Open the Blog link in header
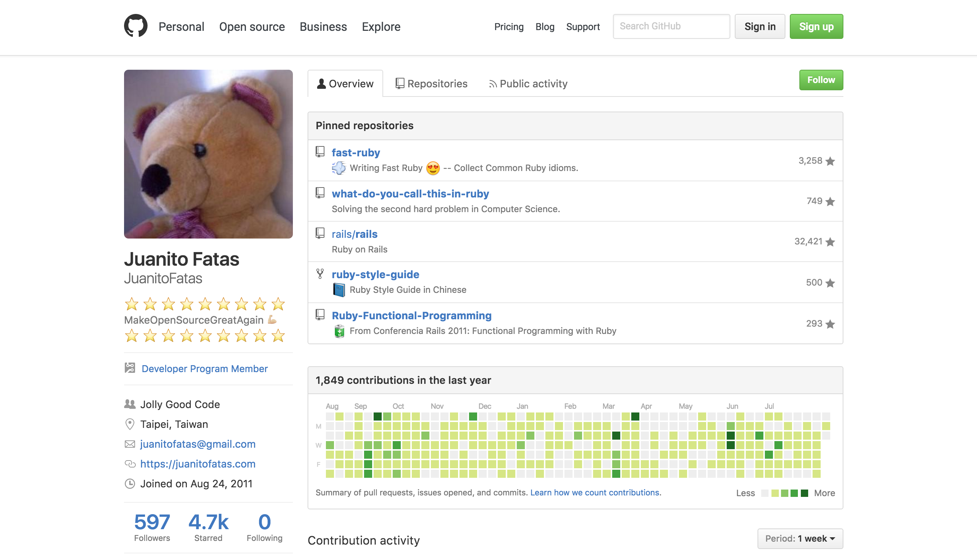Screen dimensions: 977x560 pos(545,26)
